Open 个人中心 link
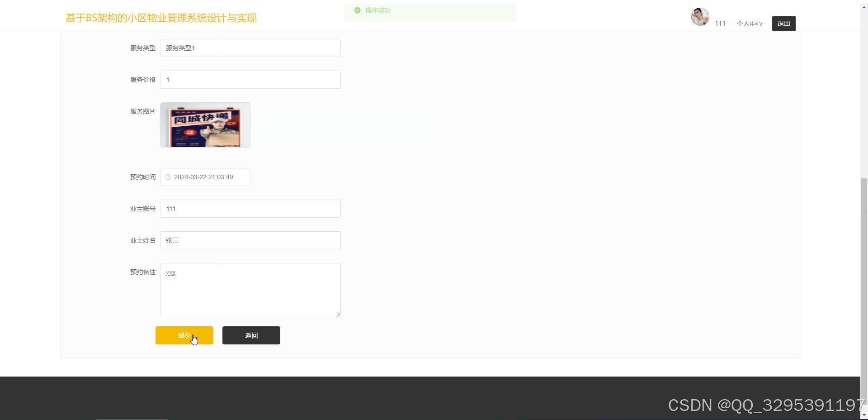Viewport: 868px width, 420px height. 749,24
